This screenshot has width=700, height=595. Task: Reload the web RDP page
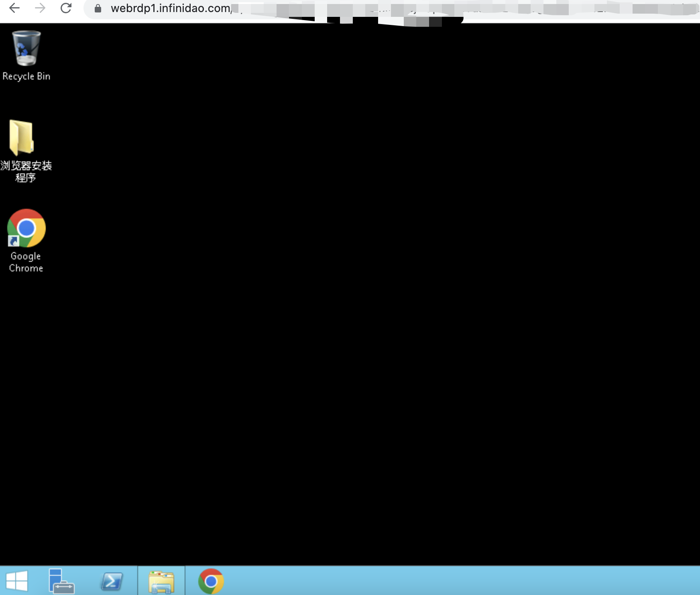[x=66, y=8]
